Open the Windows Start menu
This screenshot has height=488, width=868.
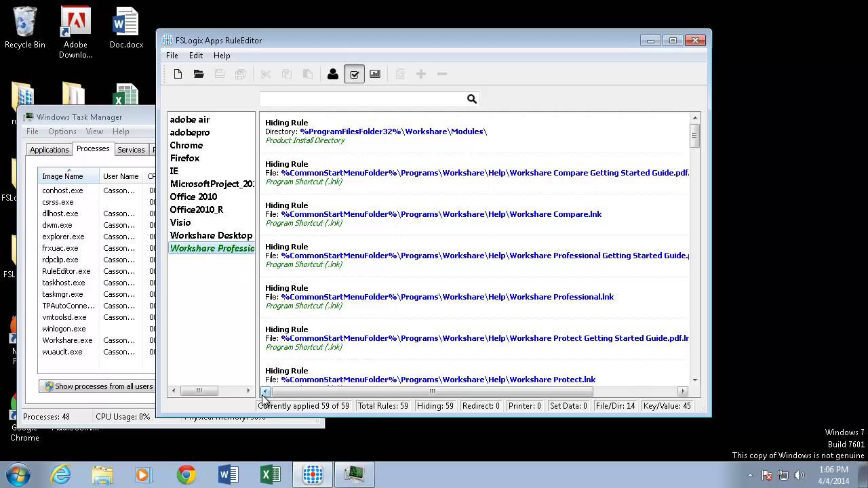18,474
